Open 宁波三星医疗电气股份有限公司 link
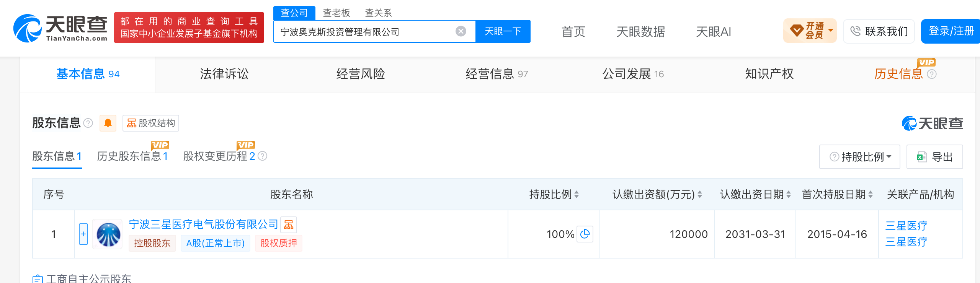 coord(204,224)
